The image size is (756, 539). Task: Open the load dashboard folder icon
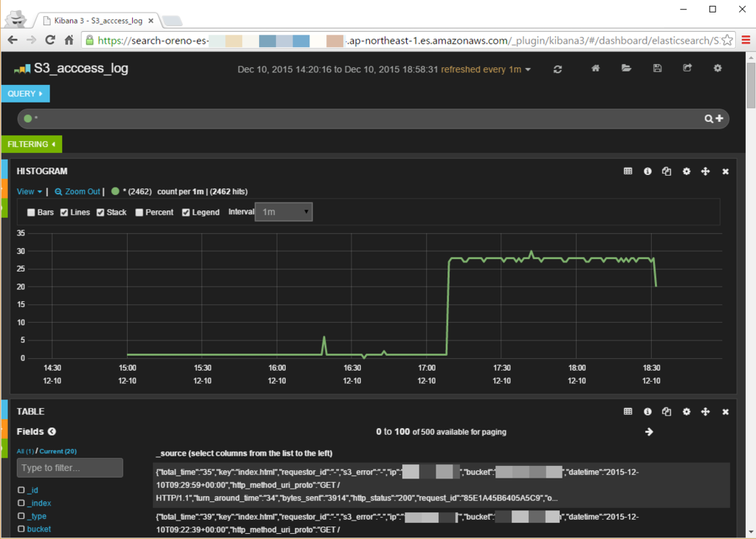(x=626, y=69)
